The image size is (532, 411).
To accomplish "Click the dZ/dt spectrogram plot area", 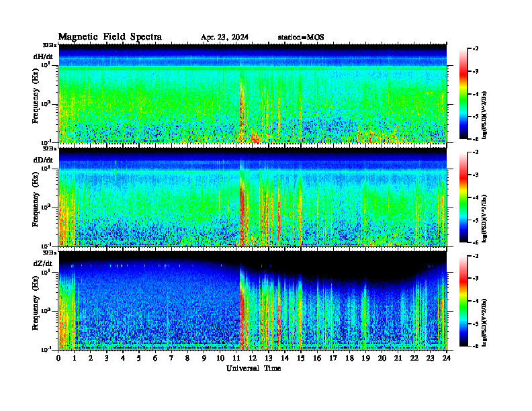I will click(x=253, y=300).
